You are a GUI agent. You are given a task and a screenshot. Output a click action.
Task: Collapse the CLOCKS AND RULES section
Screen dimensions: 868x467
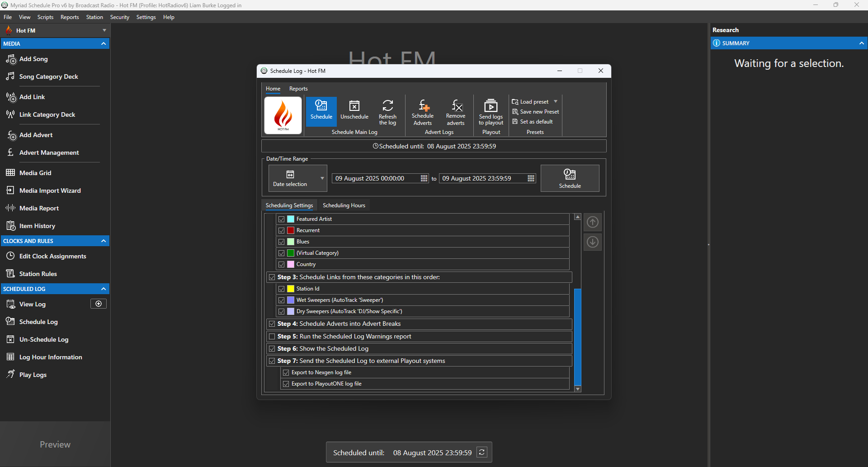pos(103,241)
